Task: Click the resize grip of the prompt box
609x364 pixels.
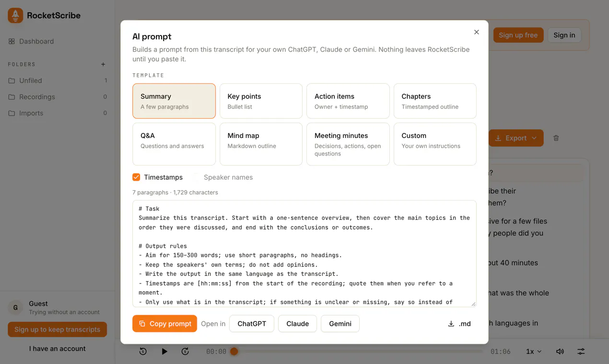Action: point(473,304)
